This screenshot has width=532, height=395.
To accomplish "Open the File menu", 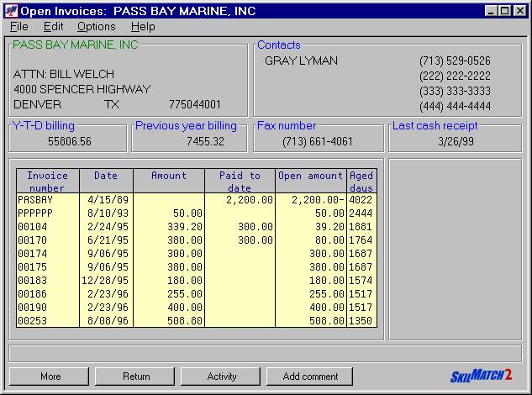I will 19,26.
